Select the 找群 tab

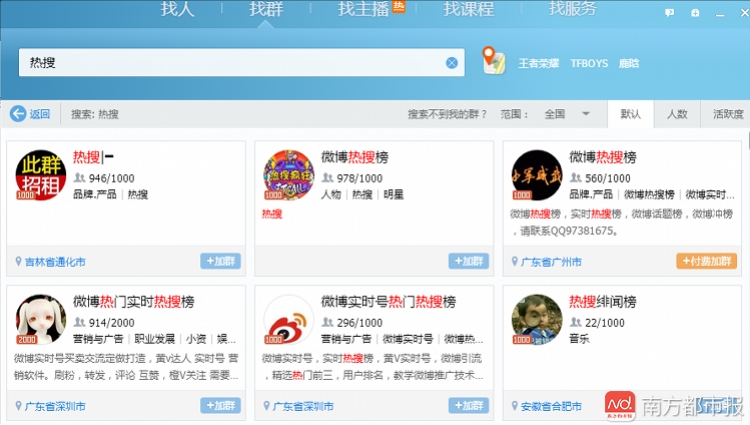click(266, 9)
